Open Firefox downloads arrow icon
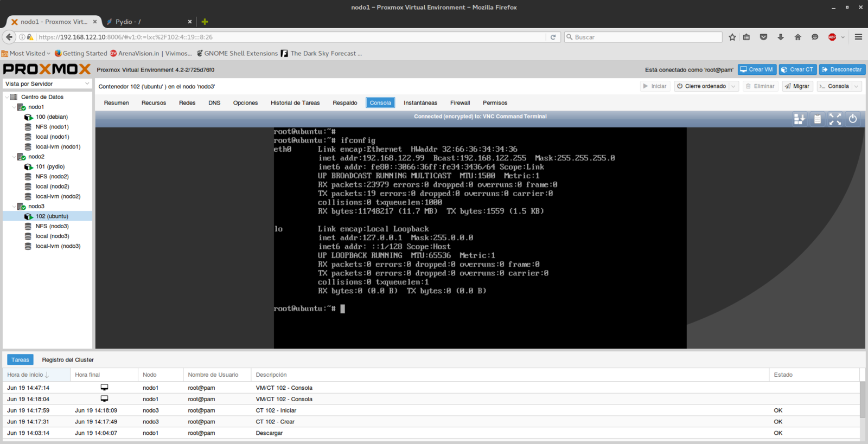 click(x=781, y=37)
